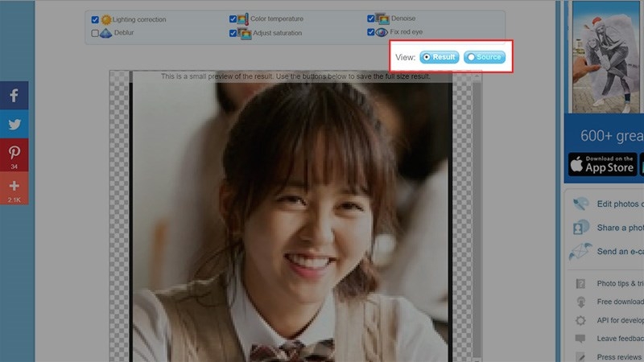Click the Color temperature thermometer icon
Image resolution: width=644 pixels, height=362 pixels.
point(243,19)
